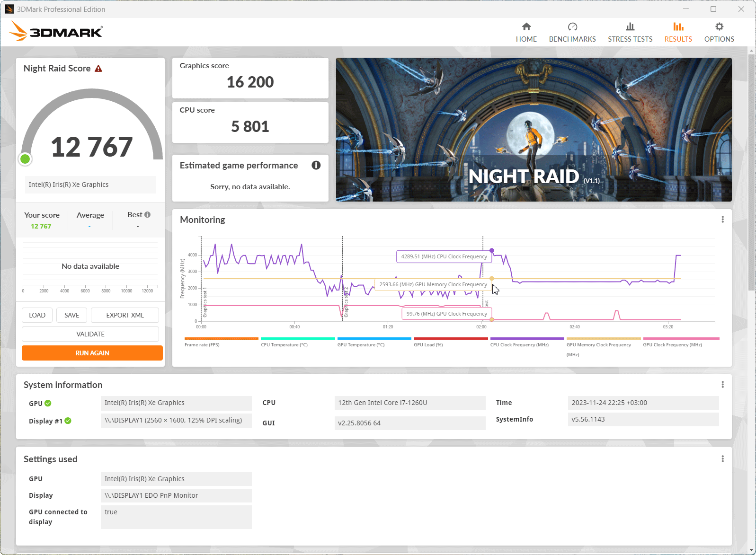Click the vertical scrollbar thumb
Viewport: 756px width, 555px height.
(751, 173)
